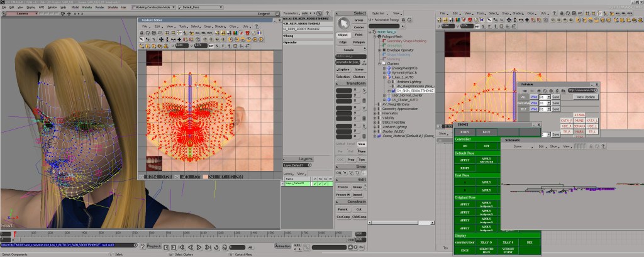
Task: Open the Tools menu in Texture Editor
Action: coord(182,26)
